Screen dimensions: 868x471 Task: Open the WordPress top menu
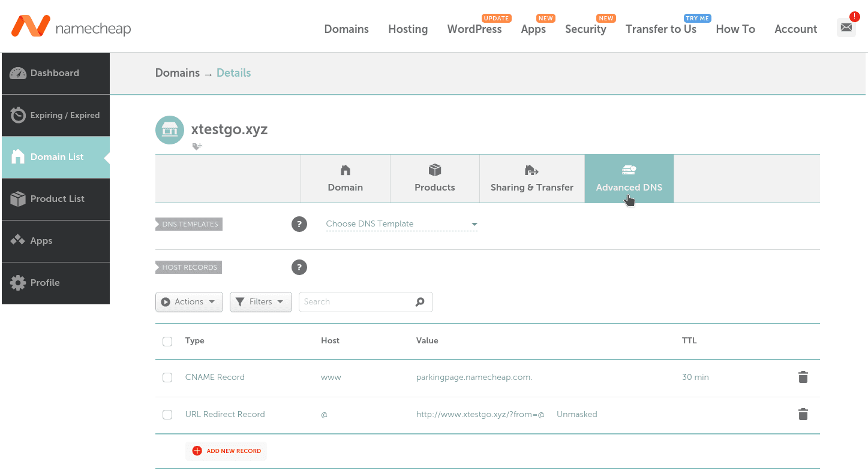pyautogui.click(x=474, y=29)
